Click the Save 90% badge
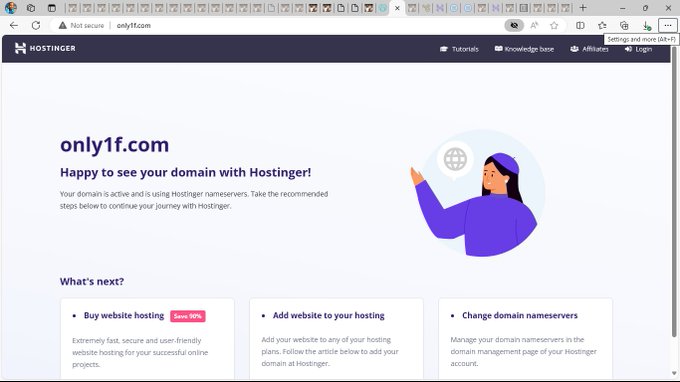The height and width of the screenshot is (382, 680). click(x=188, y=316)
